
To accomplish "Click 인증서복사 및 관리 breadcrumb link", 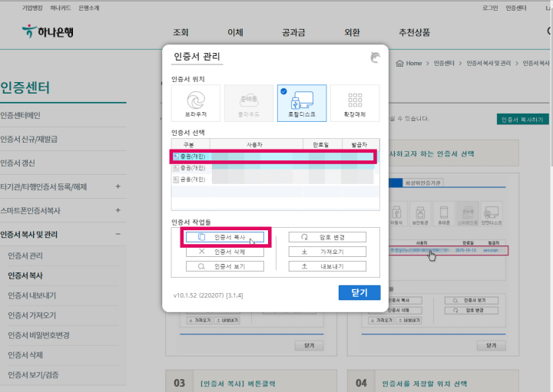I will [488, 64].
